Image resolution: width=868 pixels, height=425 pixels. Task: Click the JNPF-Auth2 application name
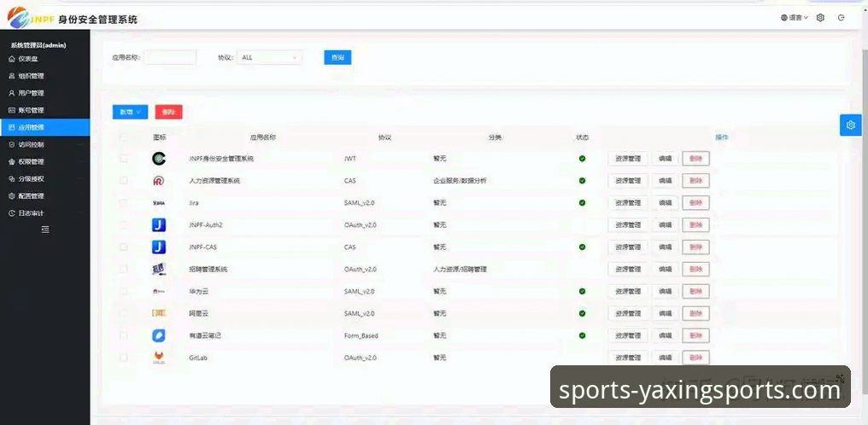205,225
